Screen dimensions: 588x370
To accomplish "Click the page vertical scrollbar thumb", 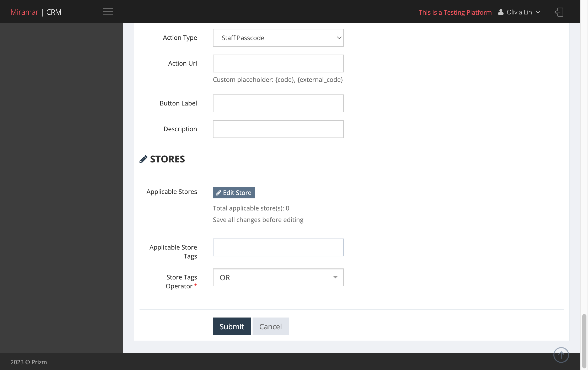I will (584, 341).
